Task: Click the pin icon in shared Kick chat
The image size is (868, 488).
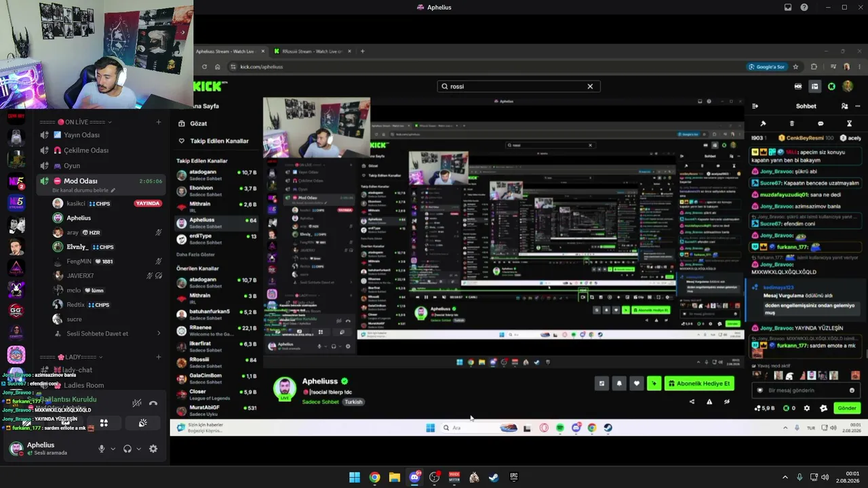Action: click(763, 123)
